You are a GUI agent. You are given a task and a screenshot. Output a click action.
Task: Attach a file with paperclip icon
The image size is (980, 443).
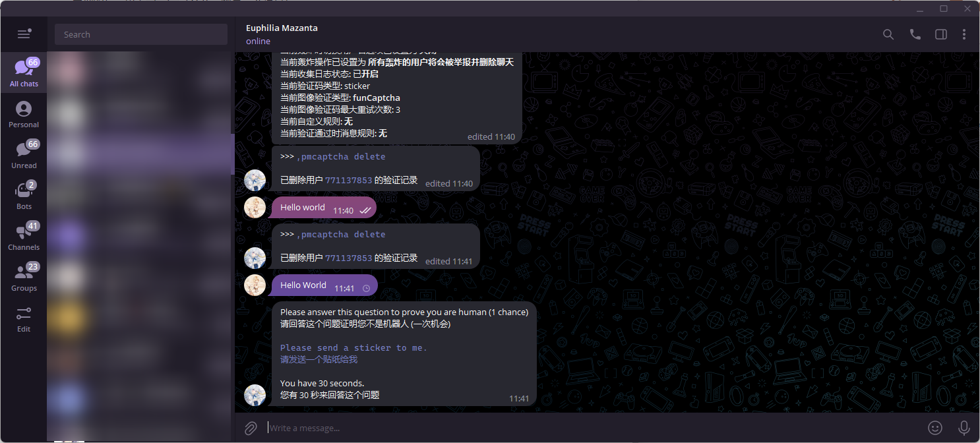[251, 428]
